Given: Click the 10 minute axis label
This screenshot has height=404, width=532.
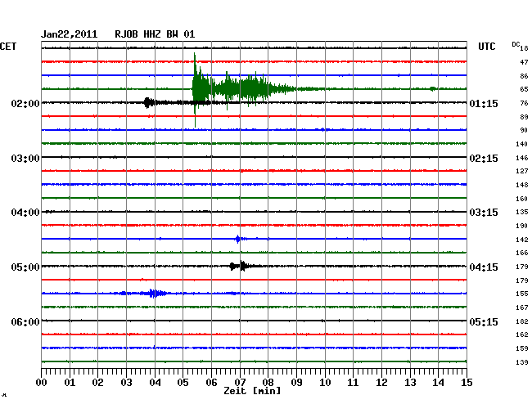Looking at the screenshot, I should click(325, 383).
